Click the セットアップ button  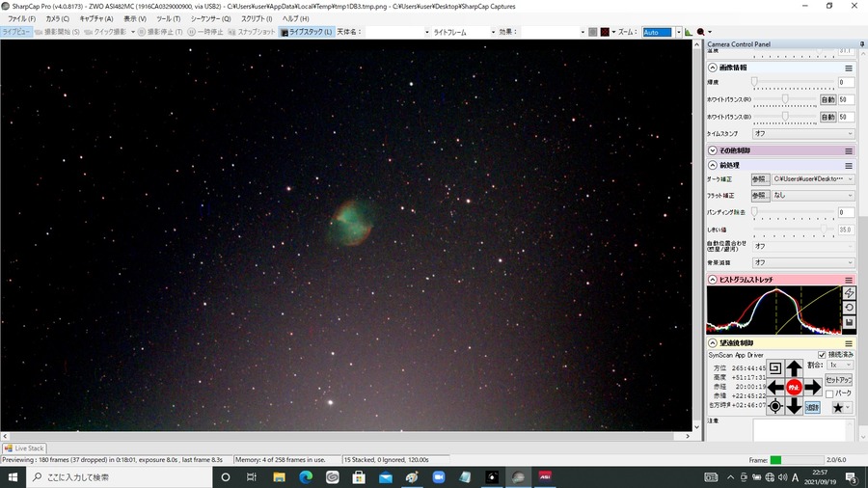tap(838, 380)
